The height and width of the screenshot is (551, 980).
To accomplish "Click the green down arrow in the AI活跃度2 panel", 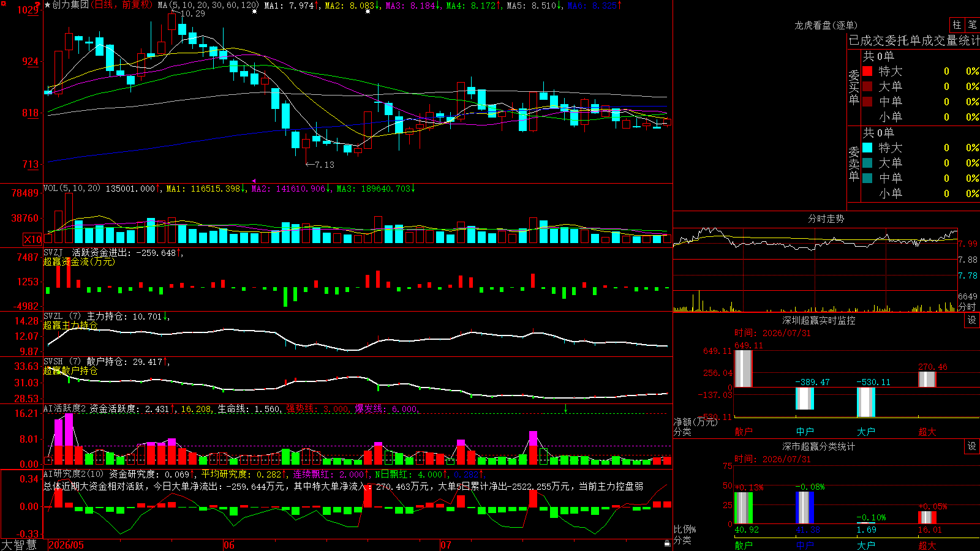I will 565,408.
